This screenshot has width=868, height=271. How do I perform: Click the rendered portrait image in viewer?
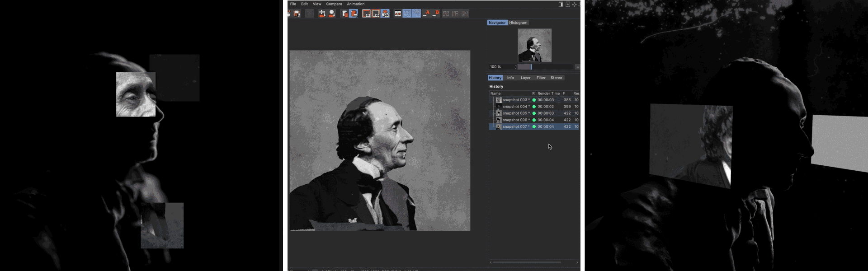(x=380, y=140)
